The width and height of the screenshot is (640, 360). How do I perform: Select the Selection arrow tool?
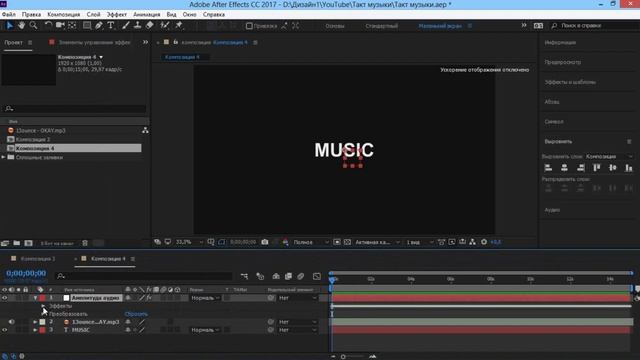[10, 25]
